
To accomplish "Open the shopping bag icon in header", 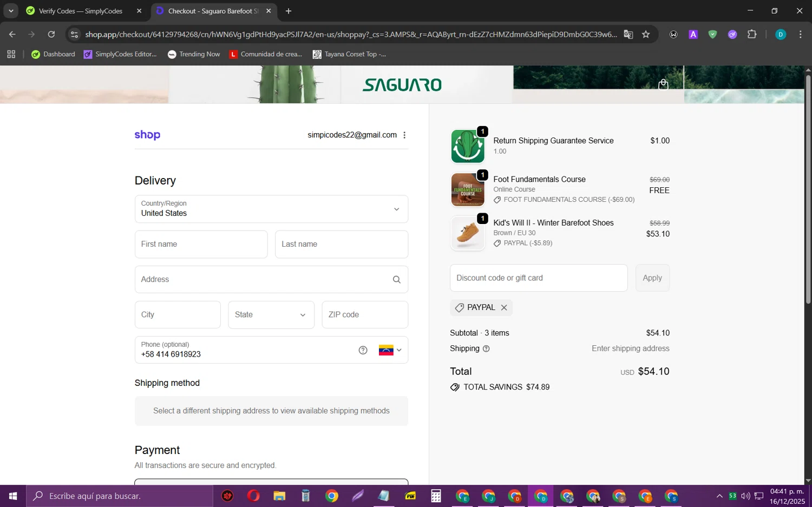I will (663, 84).
